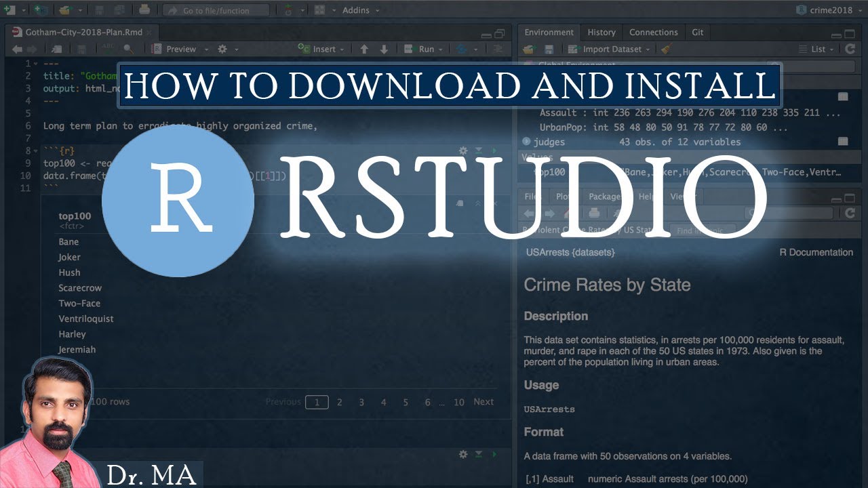Click the Open File folder icon
This screenshot has width=868, height=488.
pos(64,10)
